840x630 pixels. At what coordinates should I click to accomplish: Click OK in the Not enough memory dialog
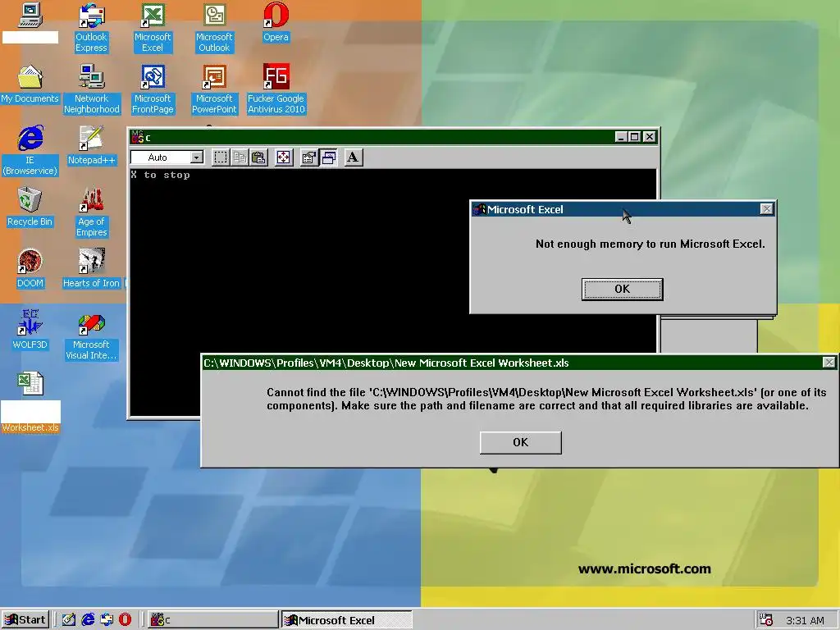click(x=622, y=289)
